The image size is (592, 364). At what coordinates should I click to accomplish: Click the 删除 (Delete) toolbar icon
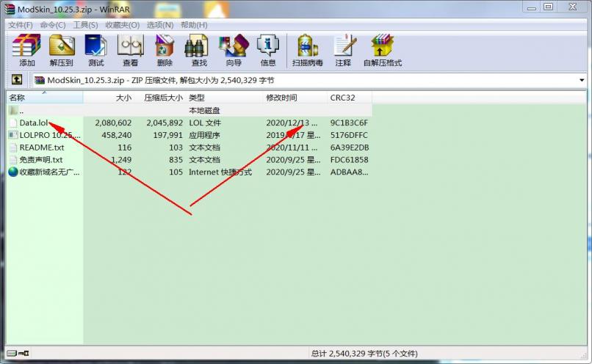[x=165, y=45]
